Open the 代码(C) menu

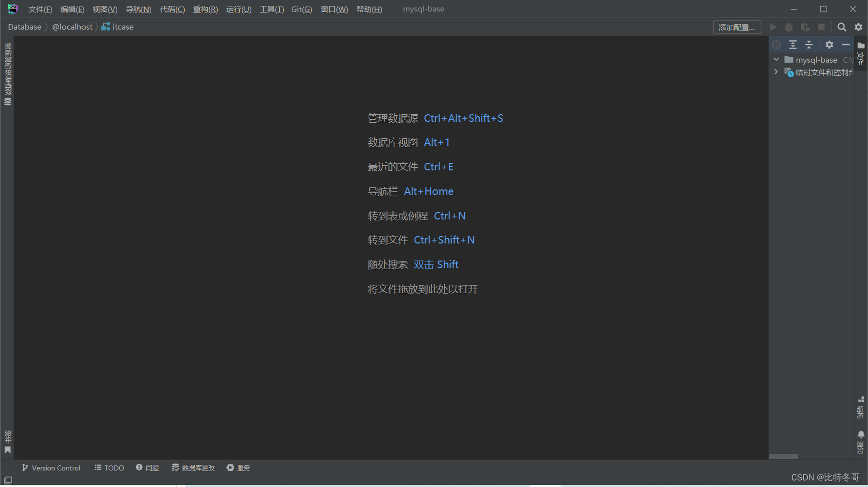(x=172, y=10)
